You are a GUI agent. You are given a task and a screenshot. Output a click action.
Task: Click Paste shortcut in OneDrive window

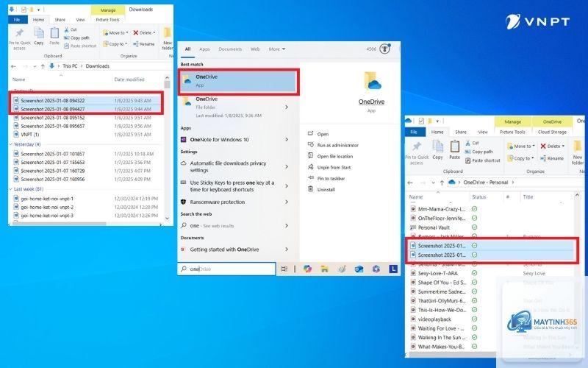click(x=483, y=160)
